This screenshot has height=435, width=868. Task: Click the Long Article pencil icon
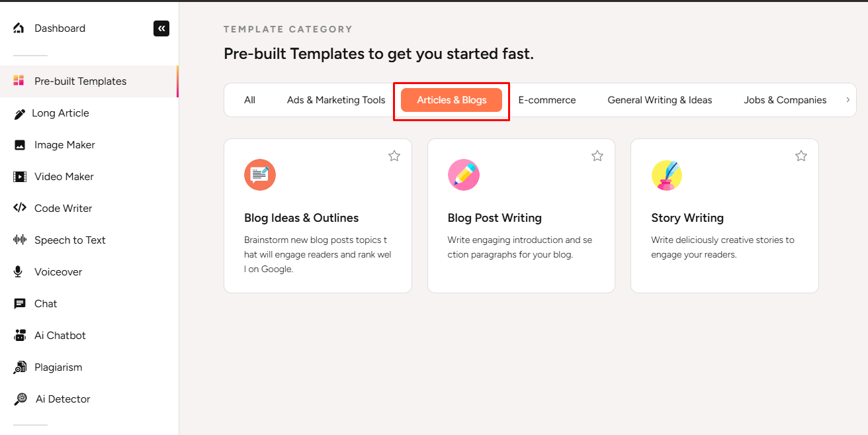click(20, 114)
